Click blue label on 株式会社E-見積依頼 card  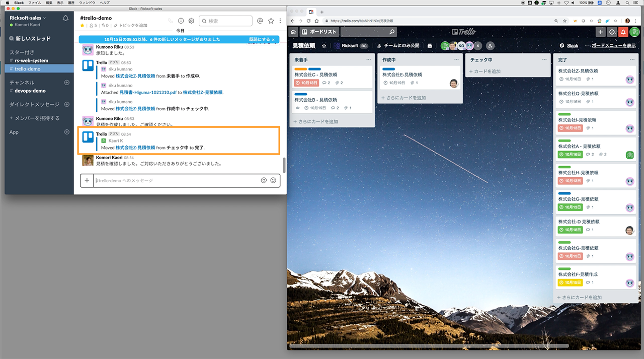(389, 69)
